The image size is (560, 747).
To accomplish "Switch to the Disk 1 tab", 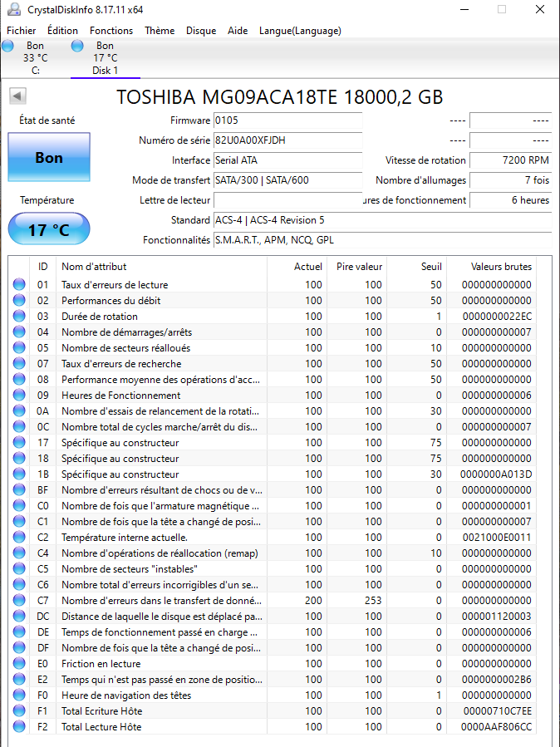I will pos(106,58).
